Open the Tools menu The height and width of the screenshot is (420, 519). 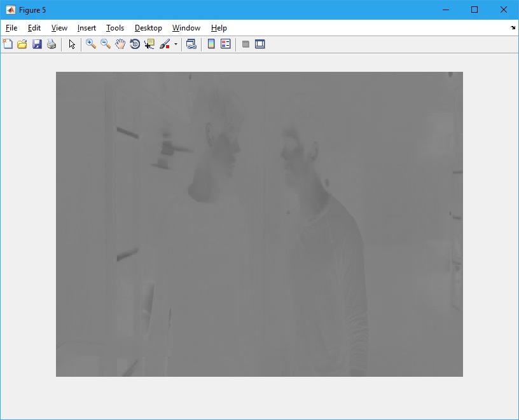(x=115, y=28)
